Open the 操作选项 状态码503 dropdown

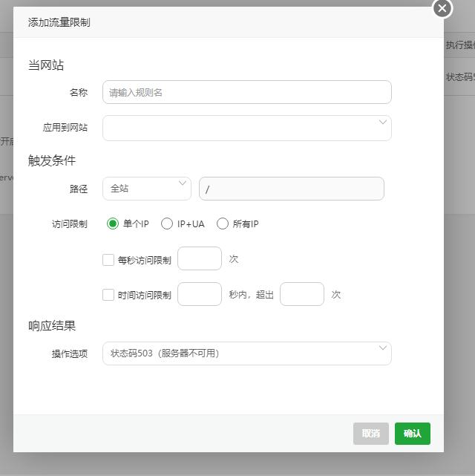(247, 353)
